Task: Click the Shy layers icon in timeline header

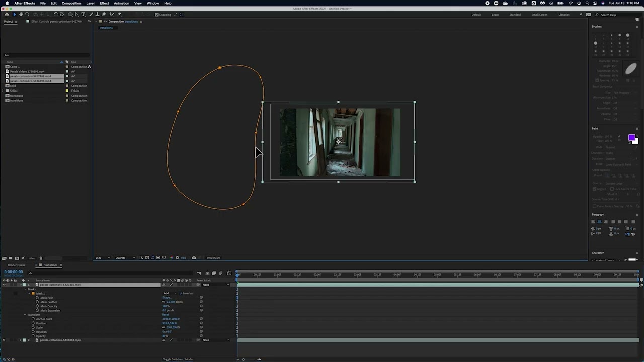Action: pyautogui.click(x=207, y=273)
